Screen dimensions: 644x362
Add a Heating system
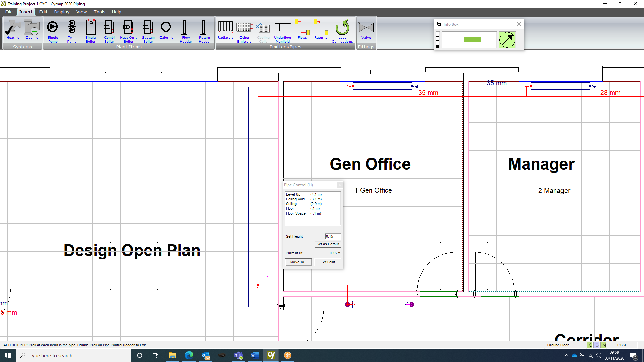[x=13, y=29]
